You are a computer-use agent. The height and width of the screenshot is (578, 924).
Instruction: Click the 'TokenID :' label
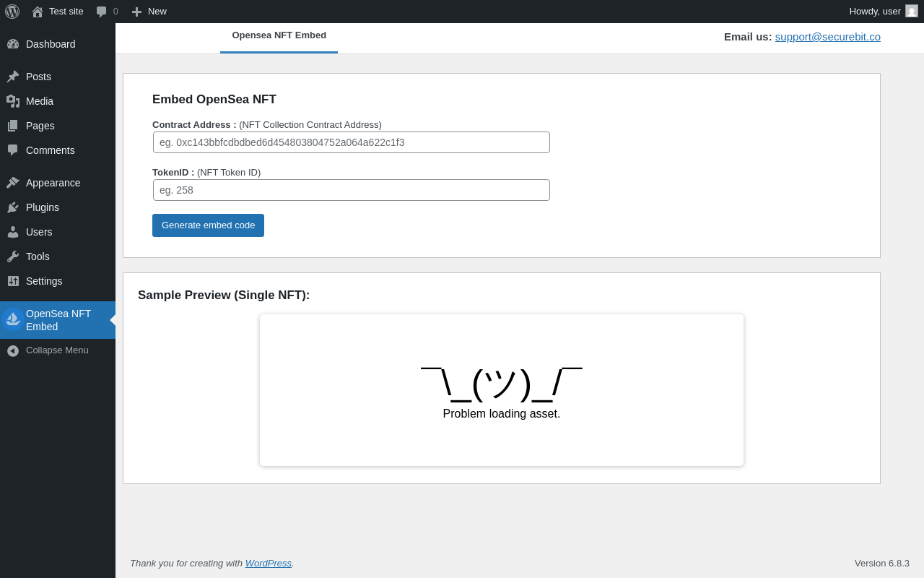(x=173, y=173)
